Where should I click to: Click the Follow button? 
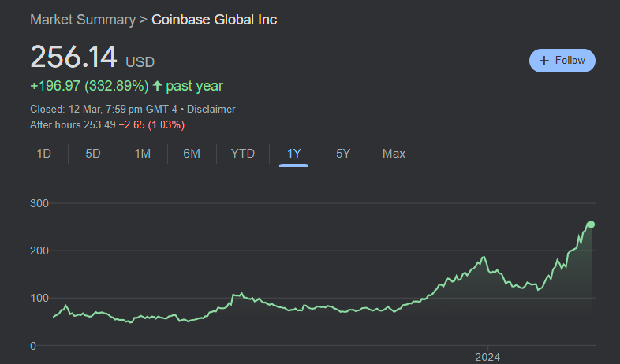[562, 61]
